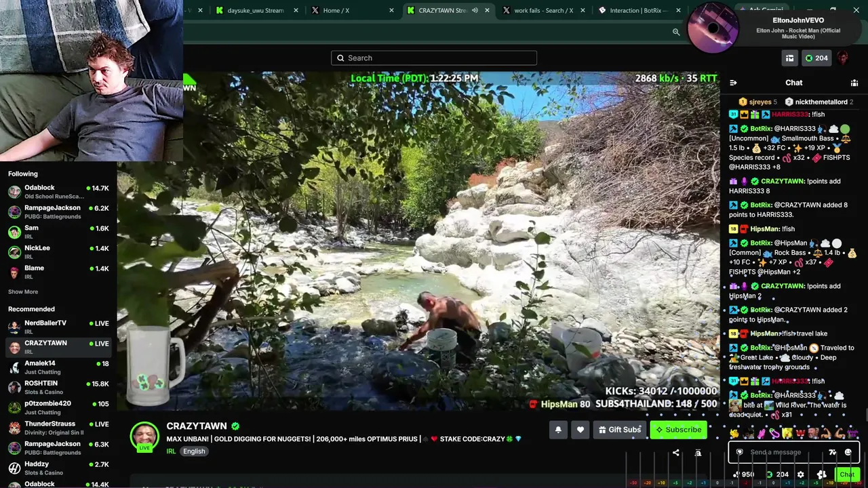This screenshot has width=868, height=488.
Task: Open the share stream icon
Action: tap(675, 453)
